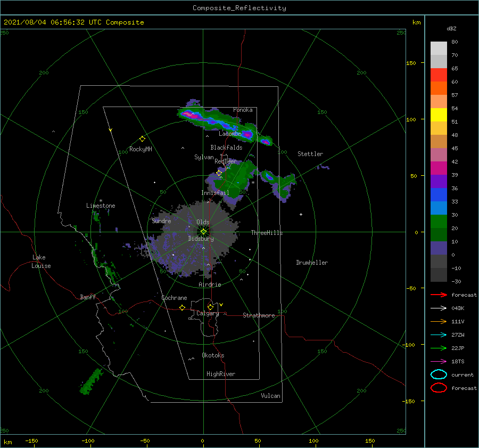Click the 2021/08/04 06:56:32 UTC timestamp
Image resolution: width=479 pixels, height=448 pixels.
[52, 22]
